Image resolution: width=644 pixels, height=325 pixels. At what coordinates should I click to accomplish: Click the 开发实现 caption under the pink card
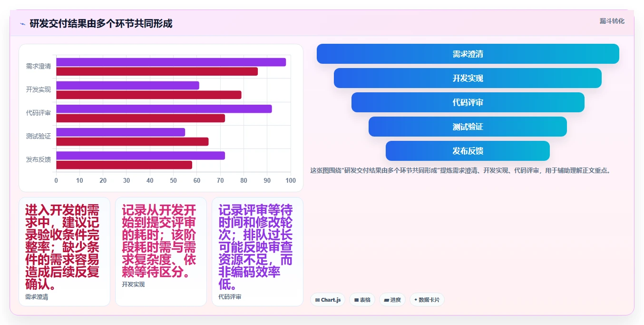[133, 285]
